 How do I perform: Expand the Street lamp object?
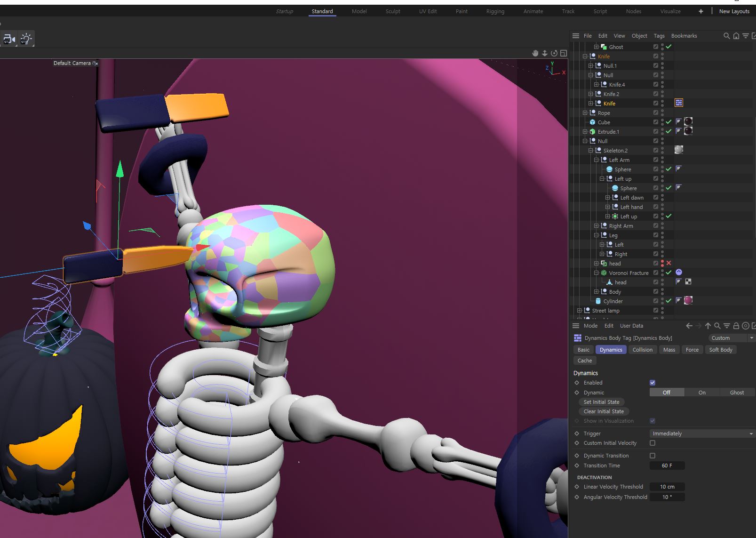580,310
